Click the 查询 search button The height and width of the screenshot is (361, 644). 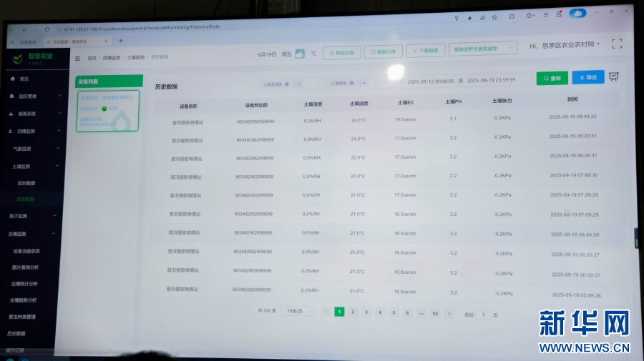(x=552, y=78)
